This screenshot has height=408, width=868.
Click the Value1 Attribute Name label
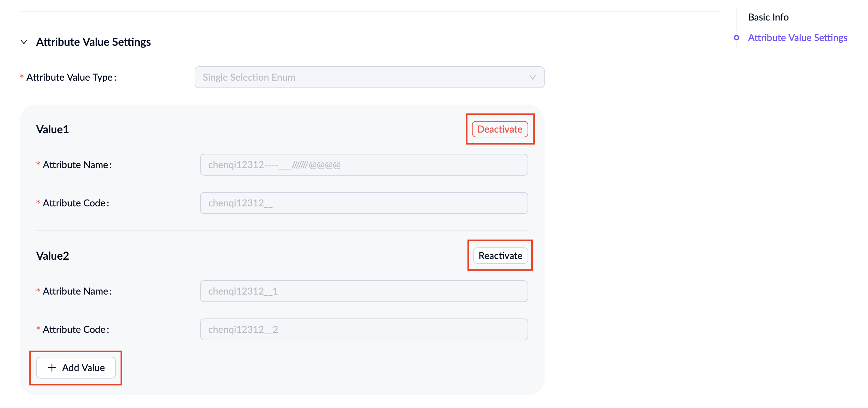pos(77,165)
